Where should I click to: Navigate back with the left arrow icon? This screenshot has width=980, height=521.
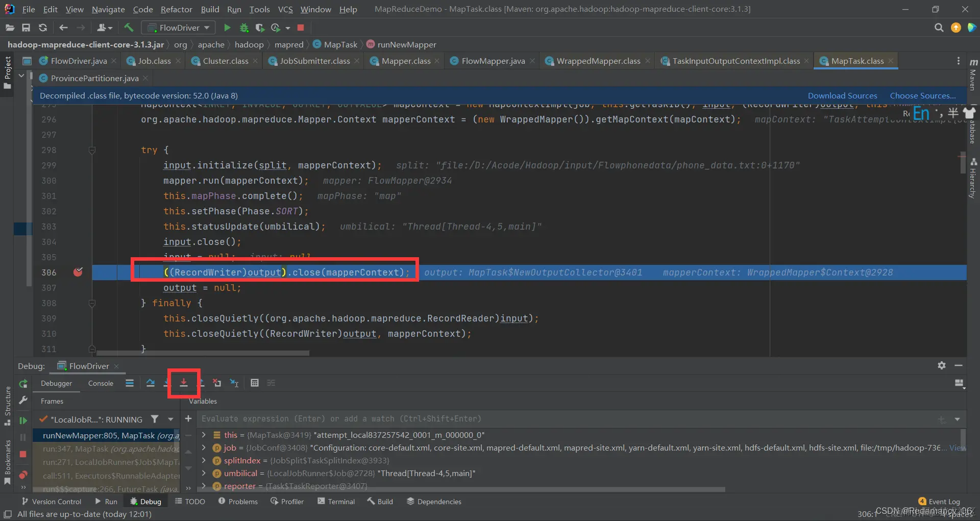pos(63,28)
